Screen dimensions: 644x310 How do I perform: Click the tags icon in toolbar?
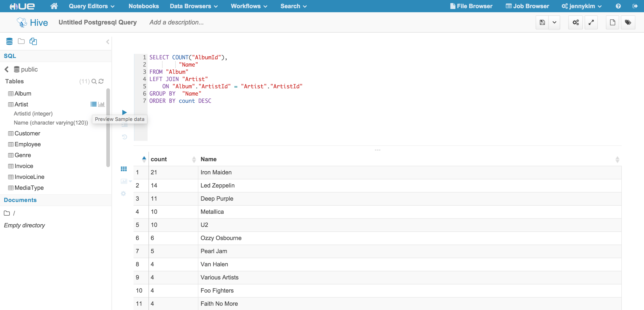(628, 22)
